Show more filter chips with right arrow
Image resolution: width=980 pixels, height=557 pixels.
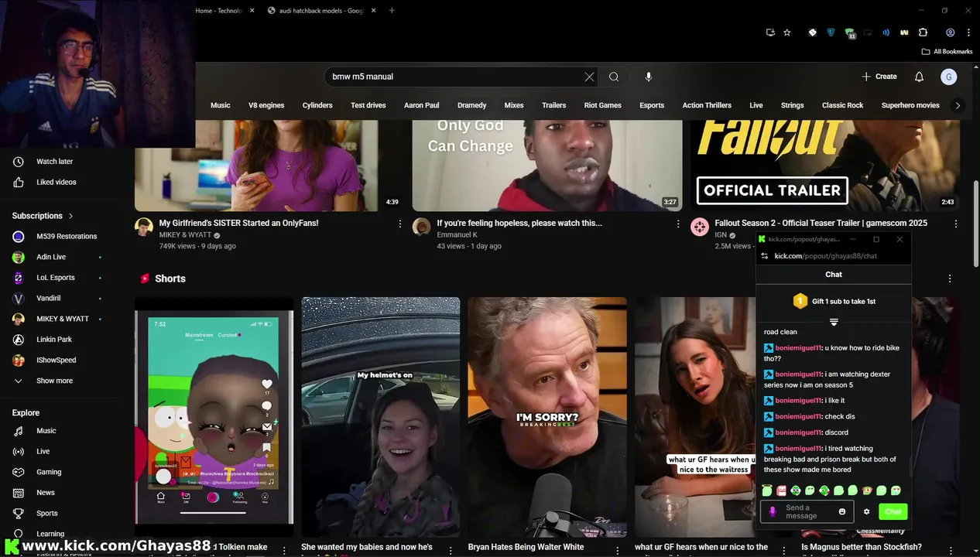pyautogui.click(x=958, y=105)
